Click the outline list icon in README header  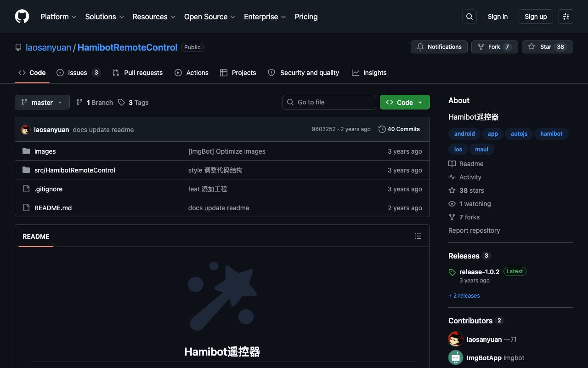418,236
